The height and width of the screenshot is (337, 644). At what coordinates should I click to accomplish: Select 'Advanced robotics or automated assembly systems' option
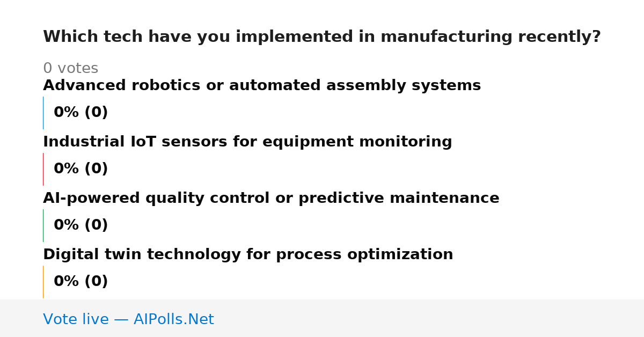262,86
